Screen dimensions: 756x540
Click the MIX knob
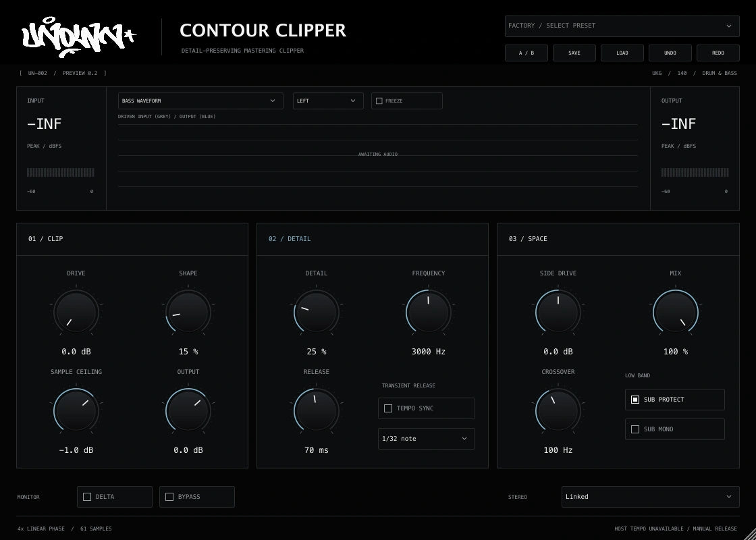pos(676,312)
